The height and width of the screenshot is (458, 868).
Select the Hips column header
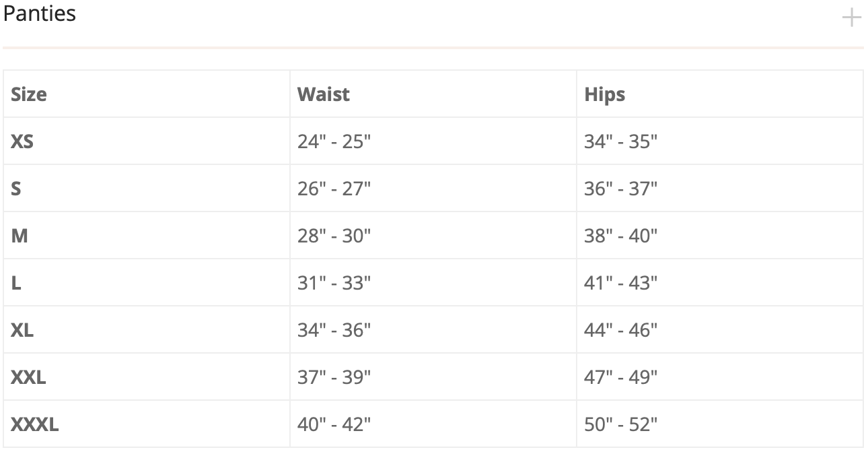click(605, 94)
